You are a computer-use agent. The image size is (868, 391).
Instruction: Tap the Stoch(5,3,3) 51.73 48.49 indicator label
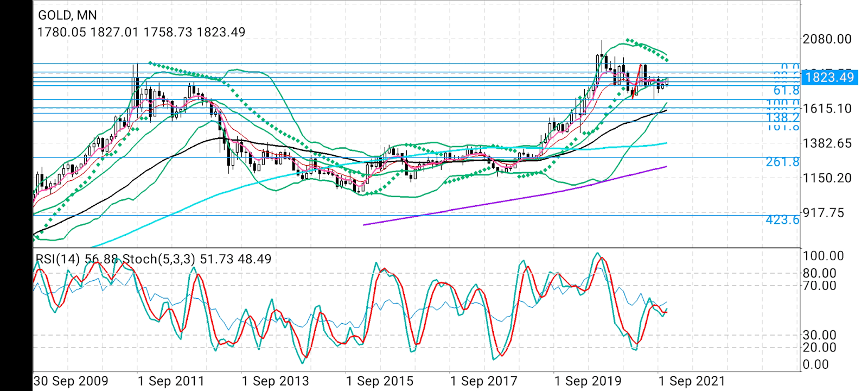click(197, 259)
